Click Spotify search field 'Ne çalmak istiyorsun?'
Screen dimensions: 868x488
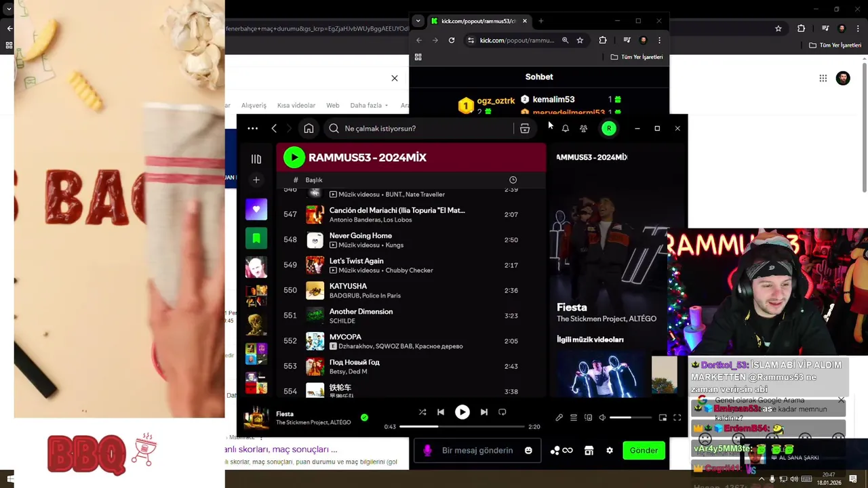[x=420, y=128]
